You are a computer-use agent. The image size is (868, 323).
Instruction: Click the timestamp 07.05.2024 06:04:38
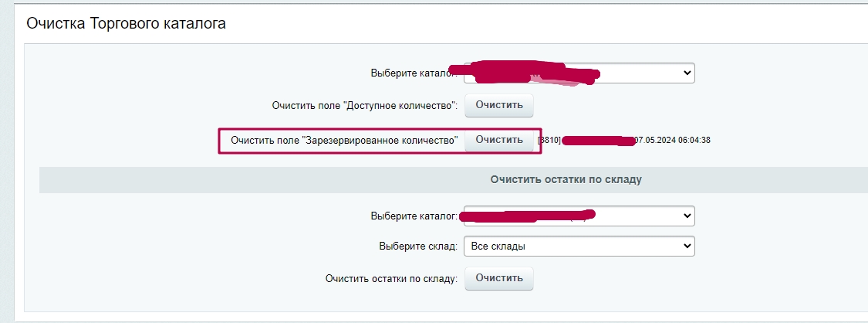pyautogui.click(x=672, y=141)
